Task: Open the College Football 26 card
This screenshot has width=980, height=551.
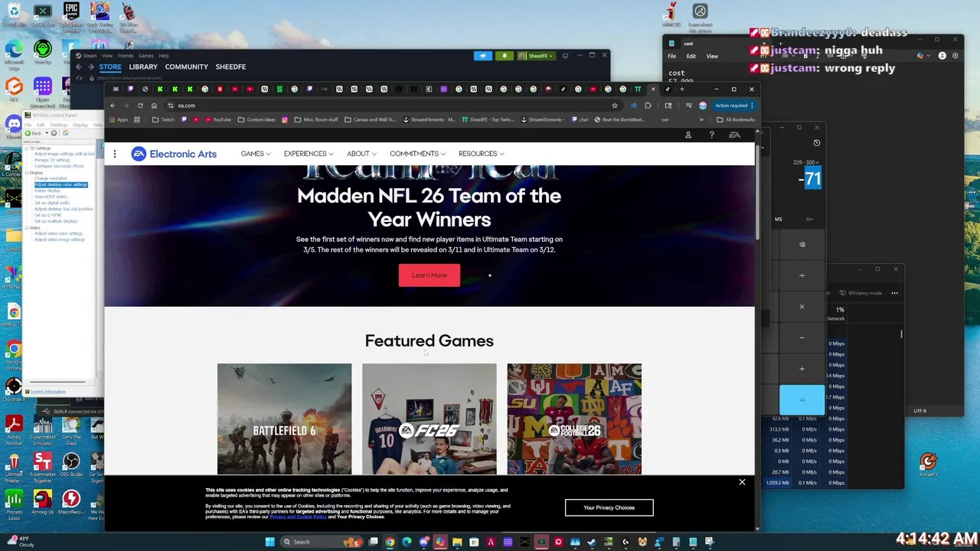Action: [x=574, y=419]
